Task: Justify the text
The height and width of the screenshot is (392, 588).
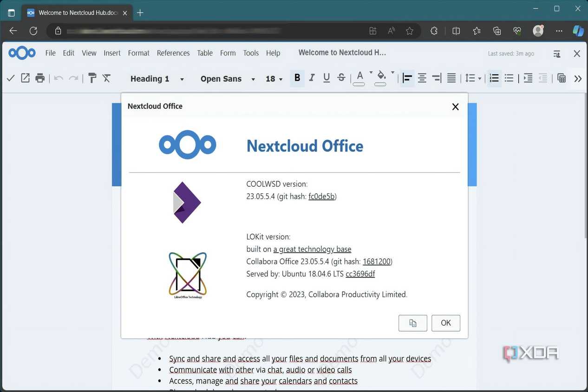Action: [451, 78]
